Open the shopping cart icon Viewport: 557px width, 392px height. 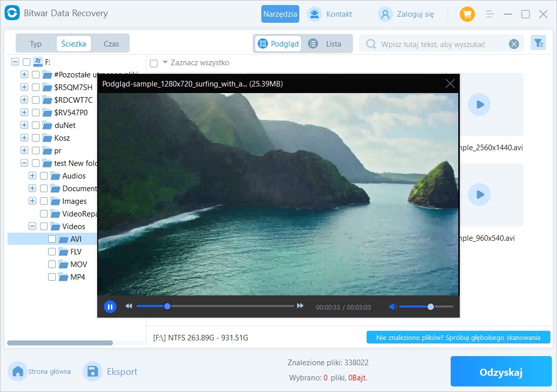tap(467, 14)
